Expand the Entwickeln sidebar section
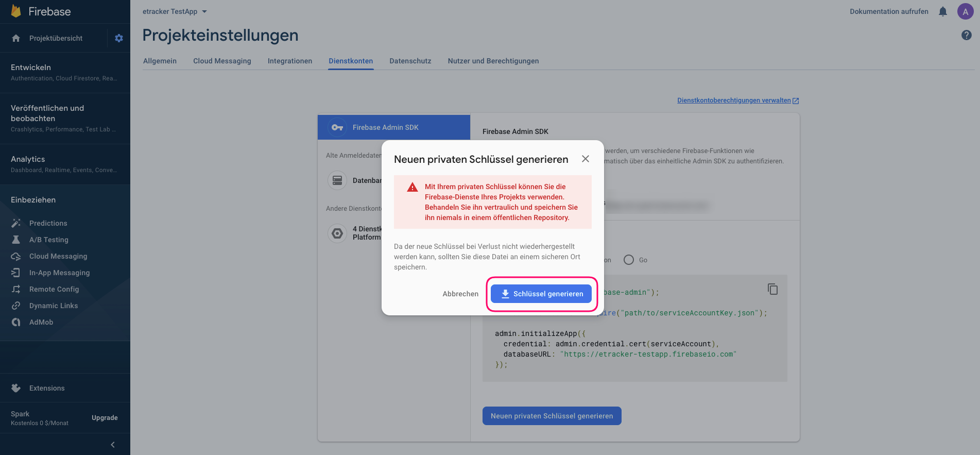980x455 pixels. click(x=65, y=73)
